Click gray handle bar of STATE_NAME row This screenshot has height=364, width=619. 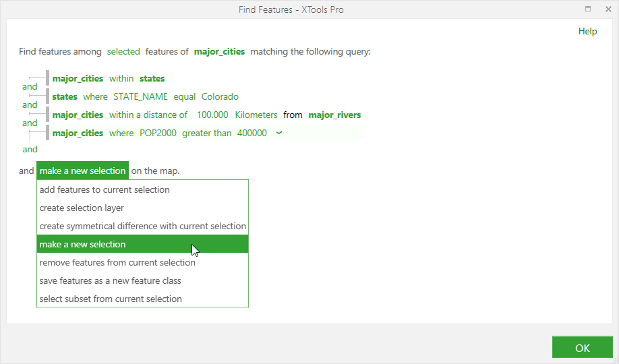pos(47,96)
